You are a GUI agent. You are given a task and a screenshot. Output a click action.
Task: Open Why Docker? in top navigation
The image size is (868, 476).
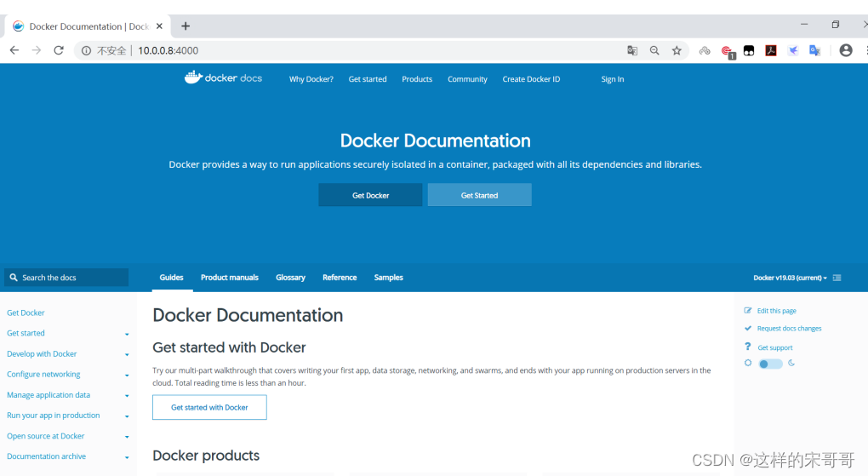(x=311, y=79)
